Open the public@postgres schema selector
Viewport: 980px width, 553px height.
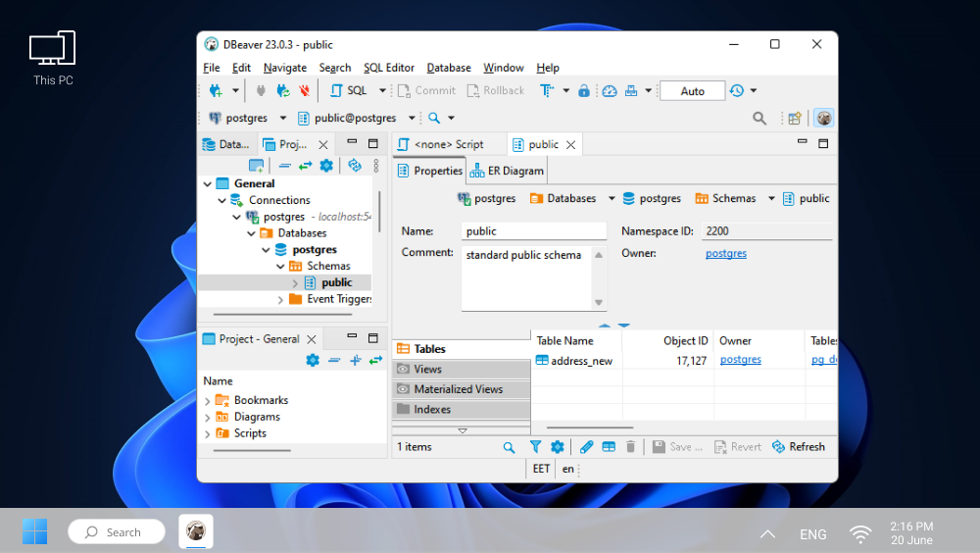click(357, 118)
